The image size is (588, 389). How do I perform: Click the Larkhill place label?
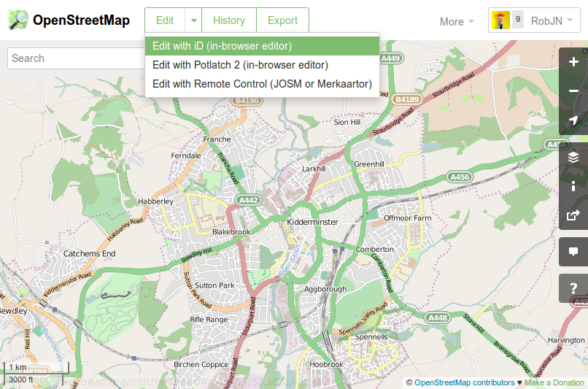click(x=314, y=169)
